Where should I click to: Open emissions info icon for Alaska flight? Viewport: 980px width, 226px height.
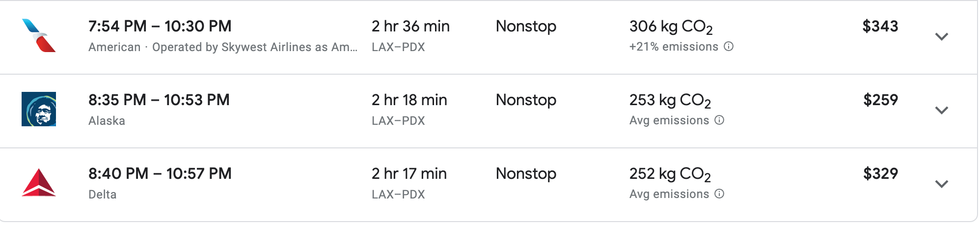coord(719,120)
